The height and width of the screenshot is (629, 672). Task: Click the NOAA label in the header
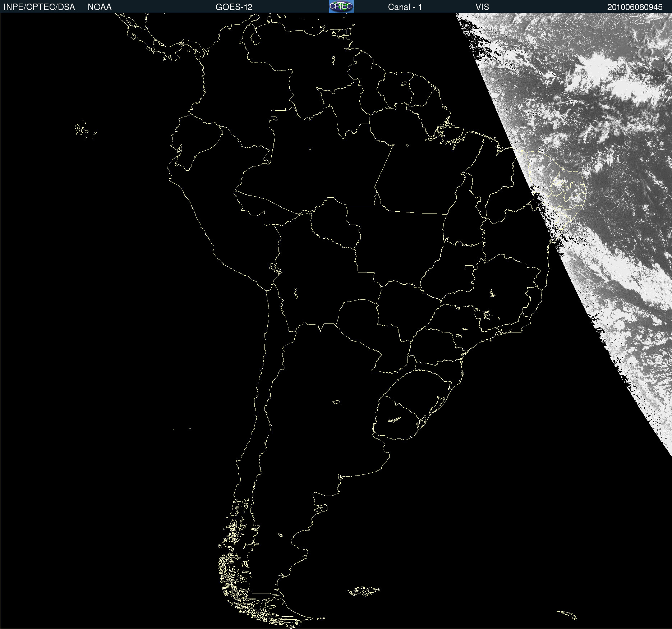click(x=100, y=7)
